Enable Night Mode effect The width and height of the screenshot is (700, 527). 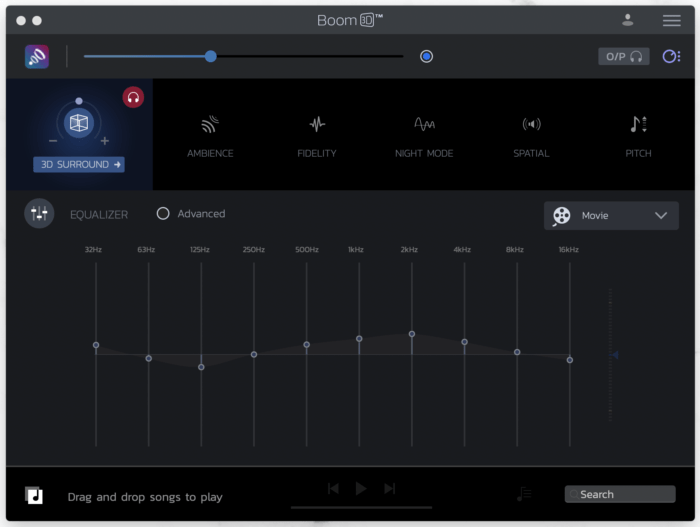(x=424, y=125)
